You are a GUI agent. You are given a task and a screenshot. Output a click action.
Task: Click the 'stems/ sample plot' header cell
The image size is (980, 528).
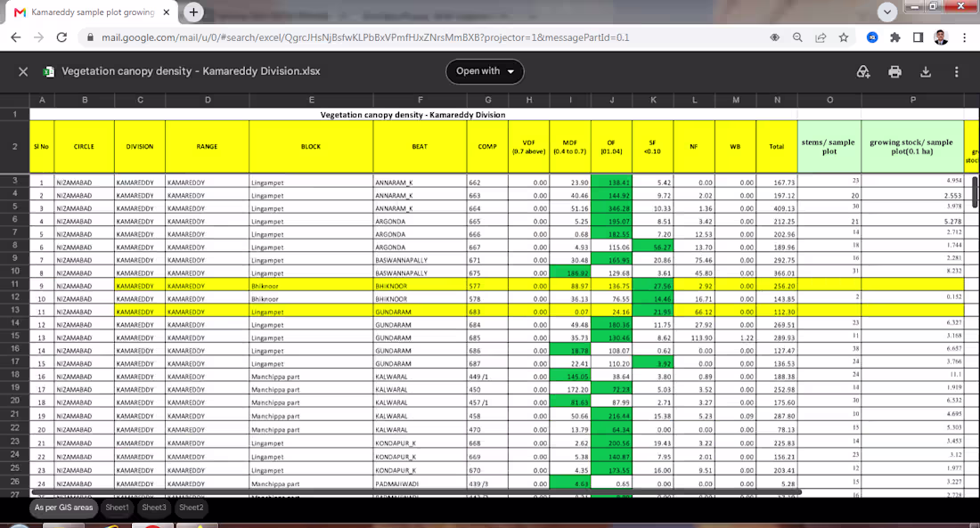829,146
